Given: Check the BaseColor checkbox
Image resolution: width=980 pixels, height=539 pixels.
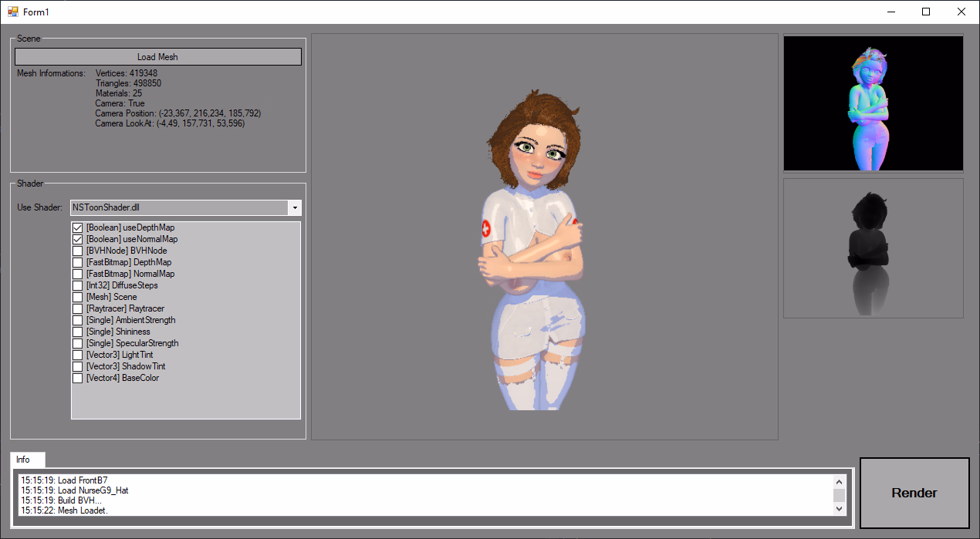Looking at the screenshot, I should 78,379.
